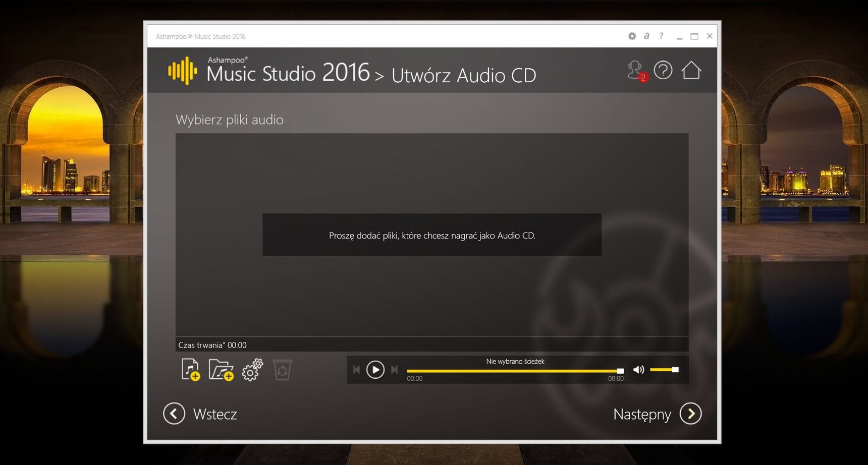This screenshot has width=868, height=465.
Task: Maximize the Music Studio window
Action: tap(694, 36)
